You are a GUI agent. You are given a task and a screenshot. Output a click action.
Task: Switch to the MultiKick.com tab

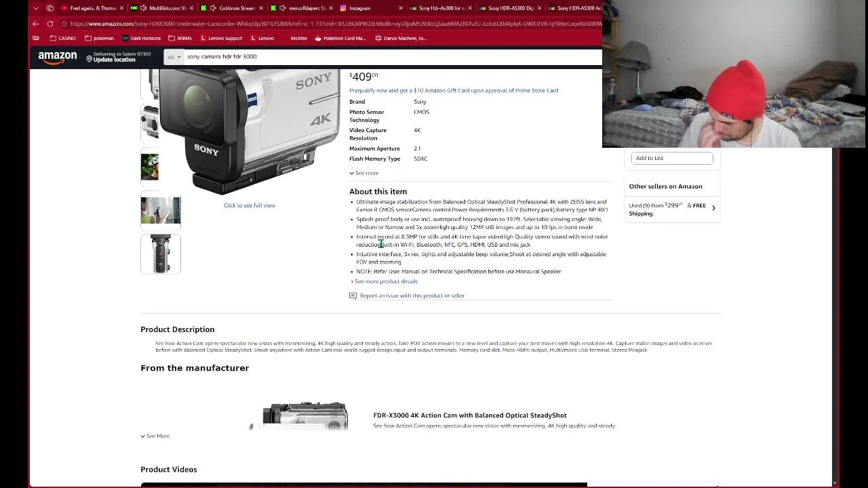coord(161,8)
